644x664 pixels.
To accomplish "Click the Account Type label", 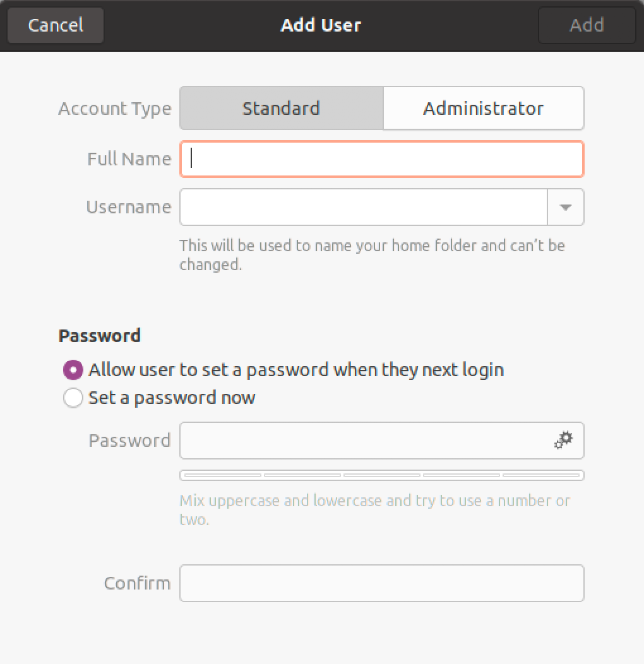I will pyautogui.click(x=114, y=108).
